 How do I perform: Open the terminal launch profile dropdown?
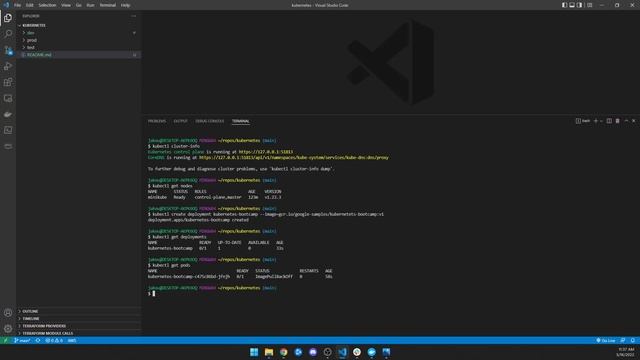[601, 121]
